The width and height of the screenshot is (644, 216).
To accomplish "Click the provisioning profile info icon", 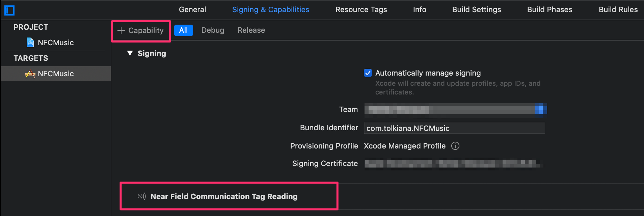I will tap(455, 146).
